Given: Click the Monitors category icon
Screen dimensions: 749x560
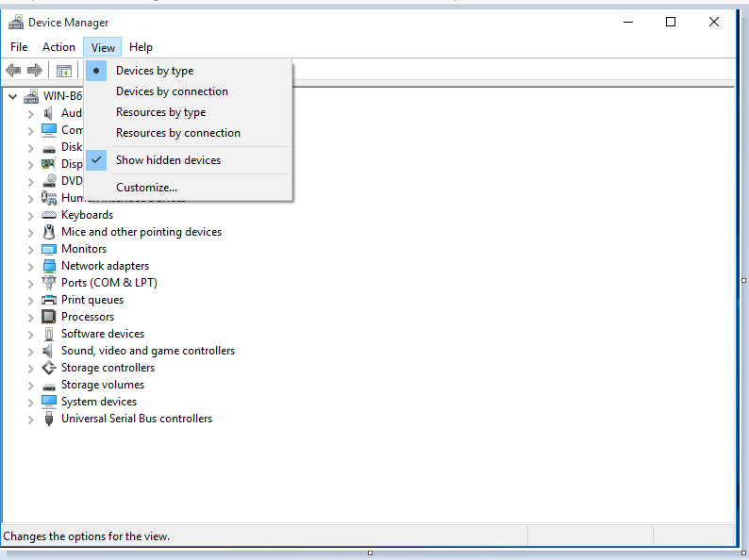Looking at the screenshot, I should (49, 249).
